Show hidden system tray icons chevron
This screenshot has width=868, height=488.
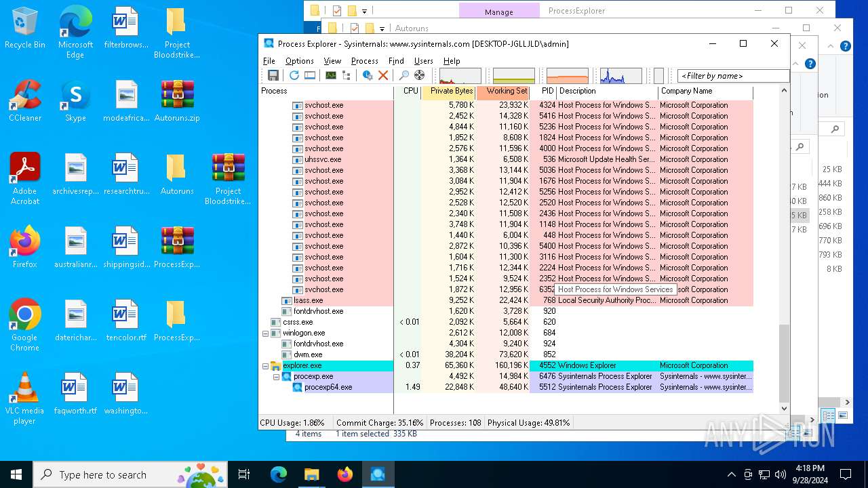(x=731, y=474)
